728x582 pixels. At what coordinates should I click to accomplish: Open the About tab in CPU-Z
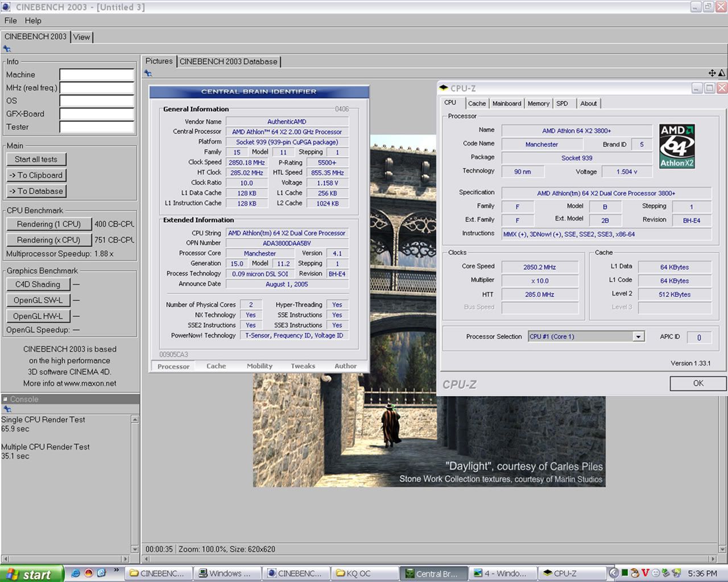pyautogui.click(x=589, y=103)
